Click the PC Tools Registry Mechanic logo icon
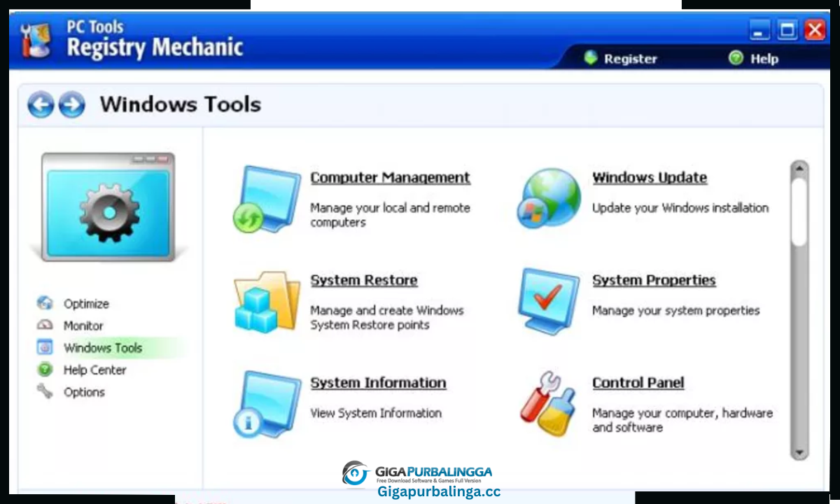The image size is (840, 504). (36, 39)
